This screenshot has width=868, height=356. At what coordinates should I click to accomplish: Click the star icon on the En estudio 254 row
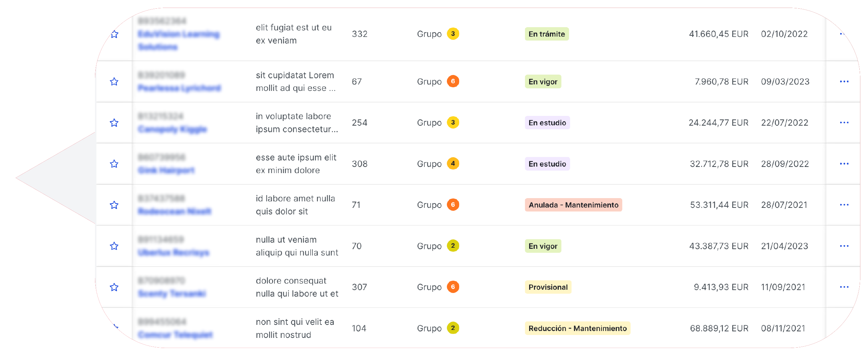coord(114,123)
